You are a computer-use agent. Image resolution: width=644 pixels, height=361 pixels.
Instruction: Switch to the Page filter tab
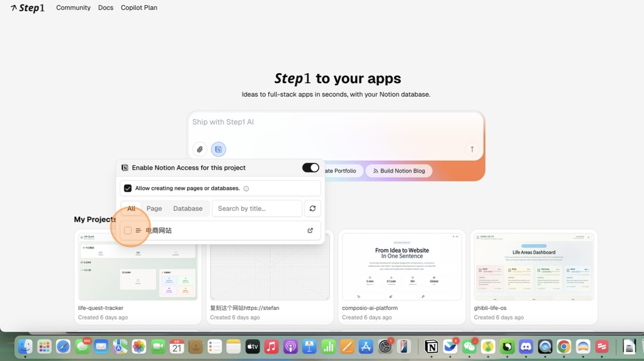click(154, 208)
